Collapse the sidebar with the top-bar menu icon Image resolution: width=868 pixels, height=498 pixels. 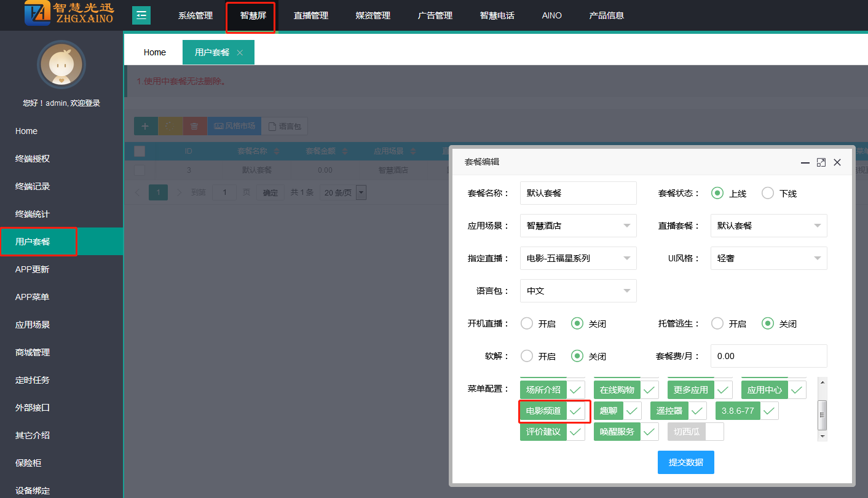click(x=141, y=15)
